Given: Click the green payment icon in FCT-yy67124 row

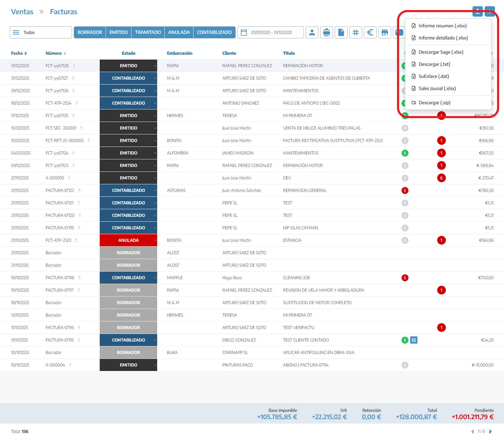Looking at the screenshot, I should (405, 153).
